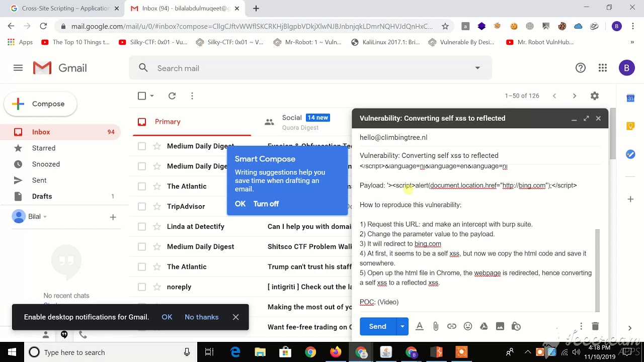Viewport: 644px width, 362px height.
Task: Launch Burp Suite from the taskbar
Action: (x=436, y=352)
